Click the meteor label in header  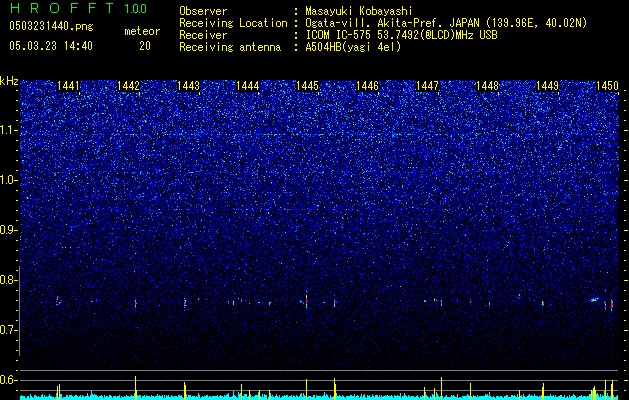click(142, 31)
